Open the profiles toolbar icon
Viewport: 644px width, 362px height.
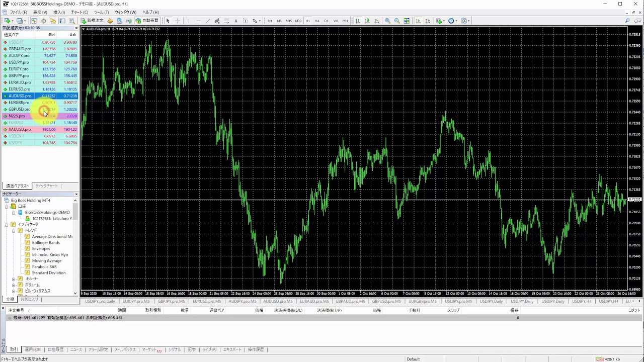(21, 21)
